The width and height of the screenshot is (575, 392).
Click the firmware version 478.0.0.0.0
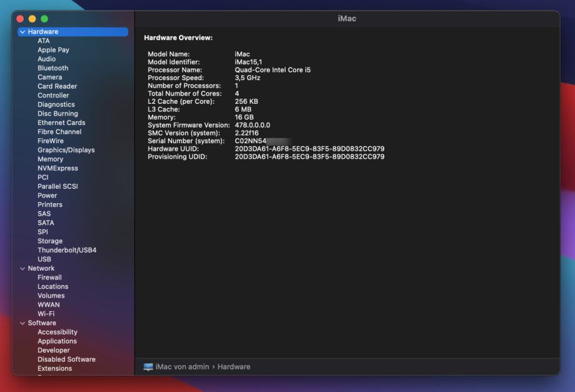click(x=252, y=125)
